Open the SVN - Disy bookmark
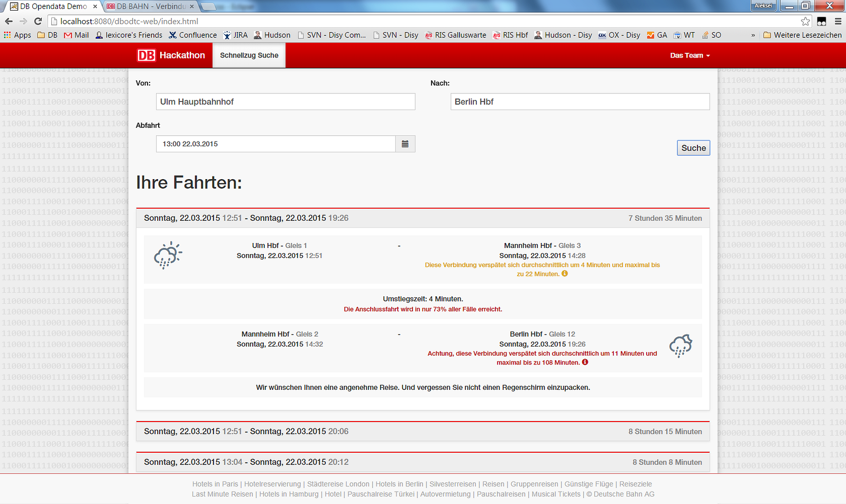846x504 pixels. pos(396,35)
